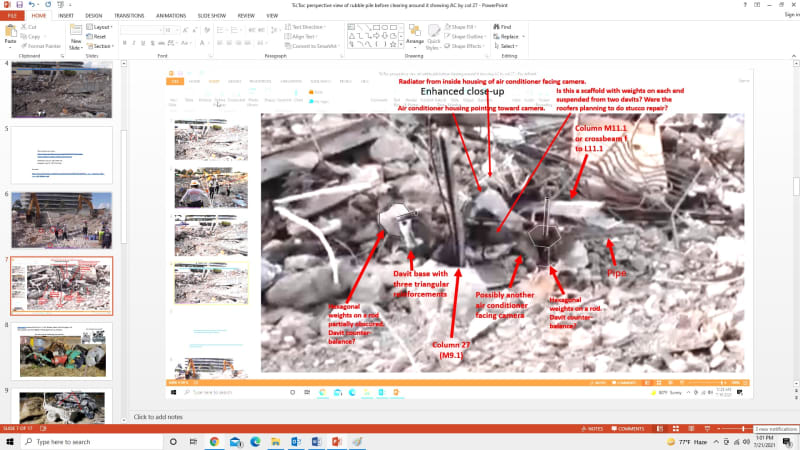
Task: Toggle strikethrough formatting
Action: [x=161, y=43]
